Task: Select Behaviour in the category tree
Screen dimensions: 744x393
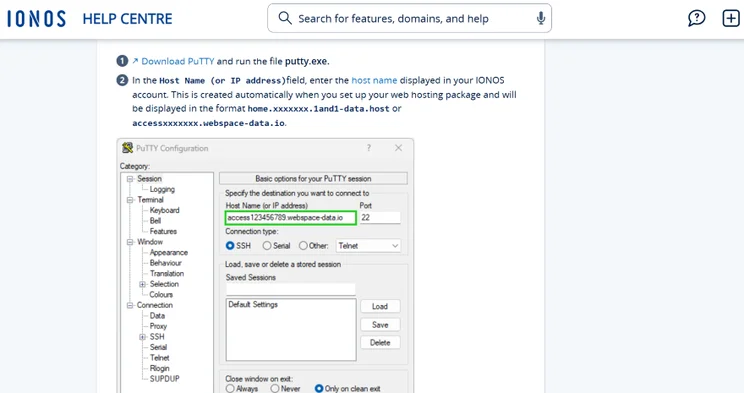Action: [166, 262]
